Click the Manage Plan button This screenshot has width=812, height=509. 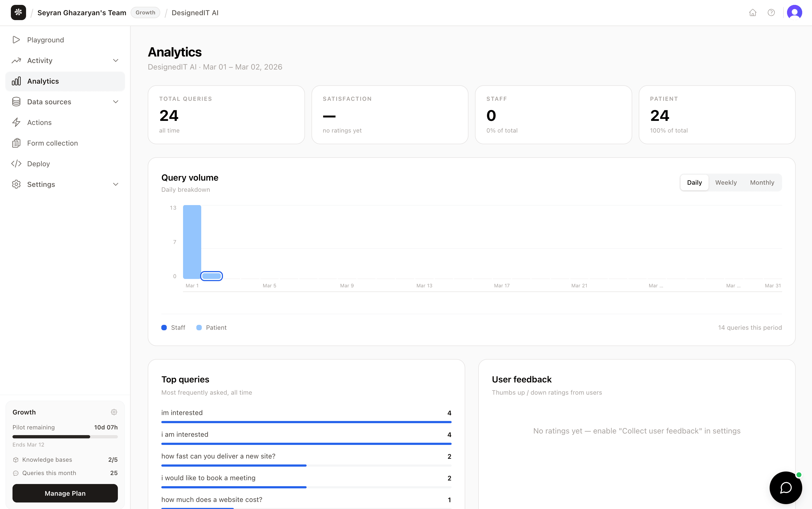pos(65,493)
